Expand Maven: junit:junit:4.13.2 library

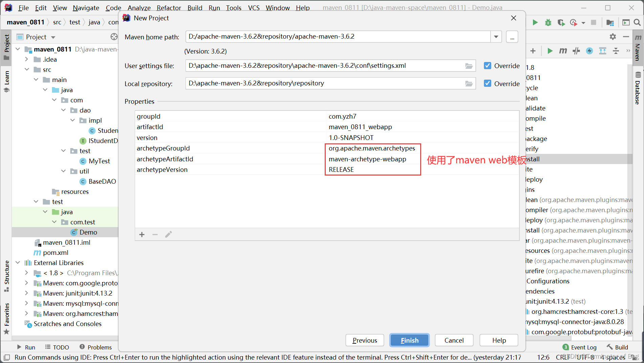pos(27,293)
